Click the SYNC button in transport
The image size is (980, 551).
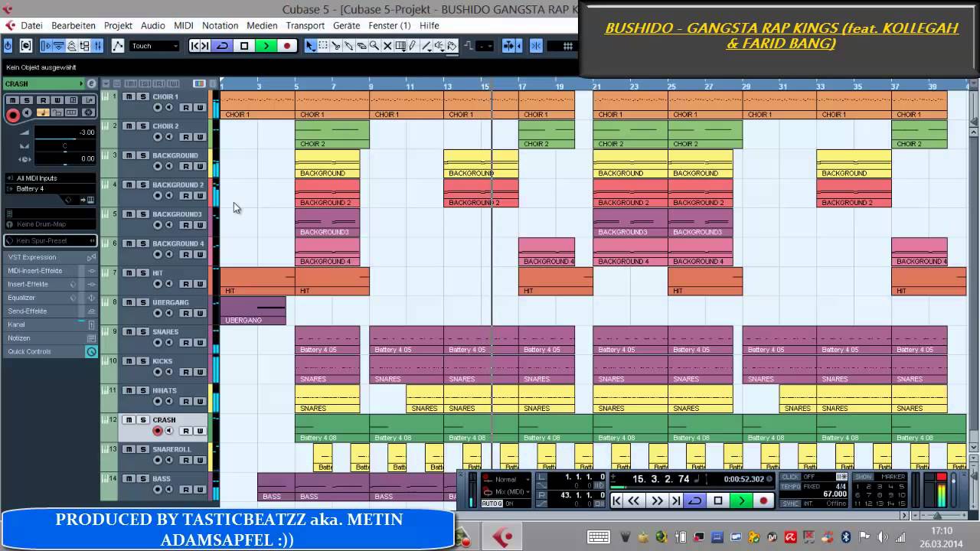[x=791, y=504]
